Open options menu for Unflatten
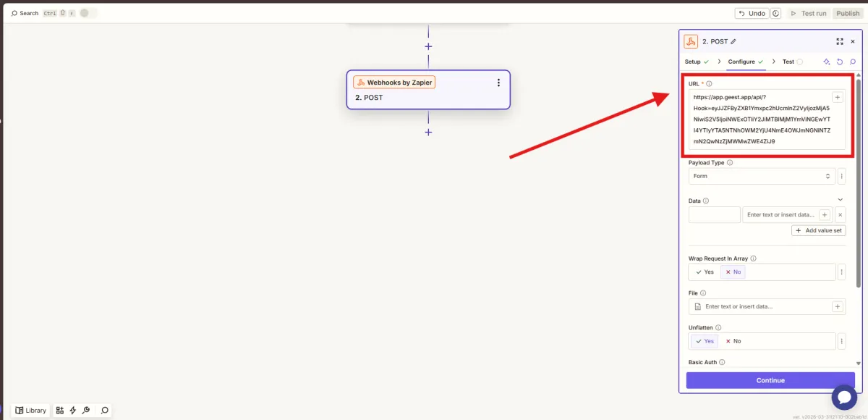The image size is (868, 420). pyautogui.click(x=841, y=341)
